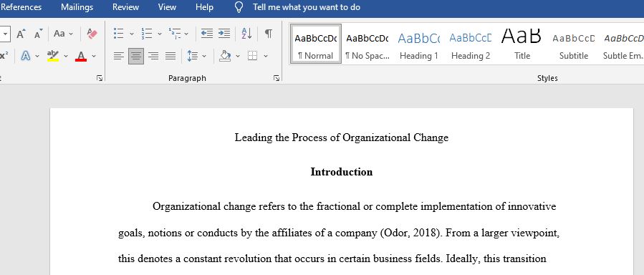Apply the No Spacing style

[367, 44]
